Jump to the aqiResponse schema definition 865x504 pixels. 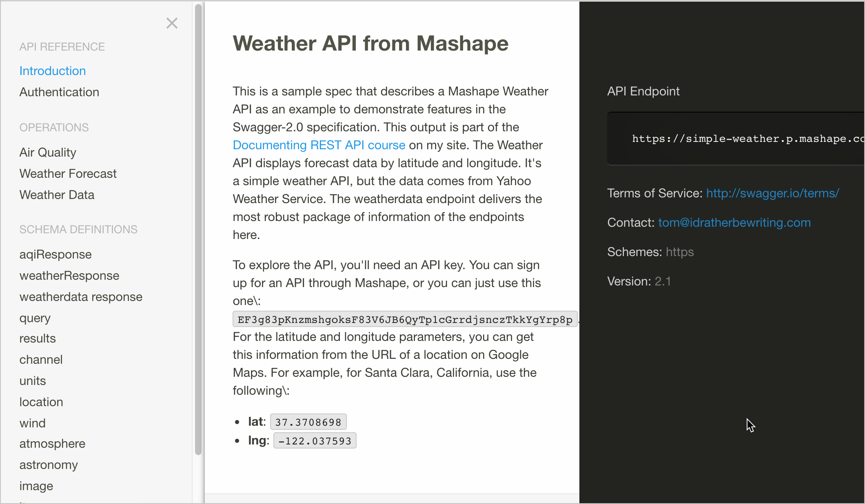coord(55,254)
